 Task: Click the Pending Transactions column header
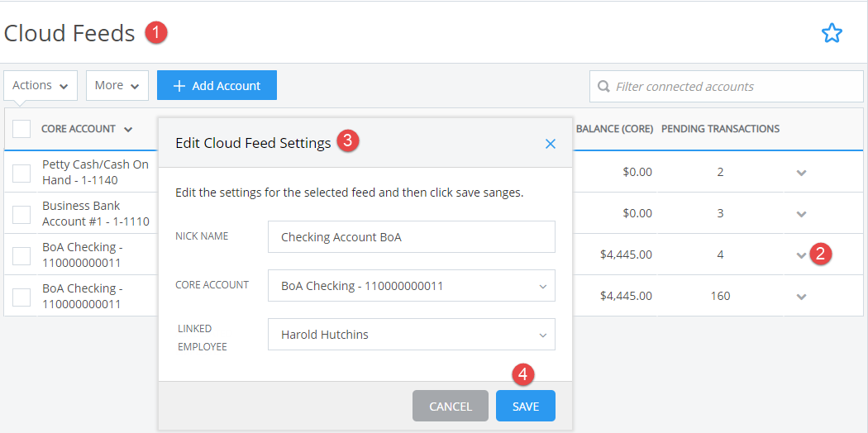(x=720, y=129)
